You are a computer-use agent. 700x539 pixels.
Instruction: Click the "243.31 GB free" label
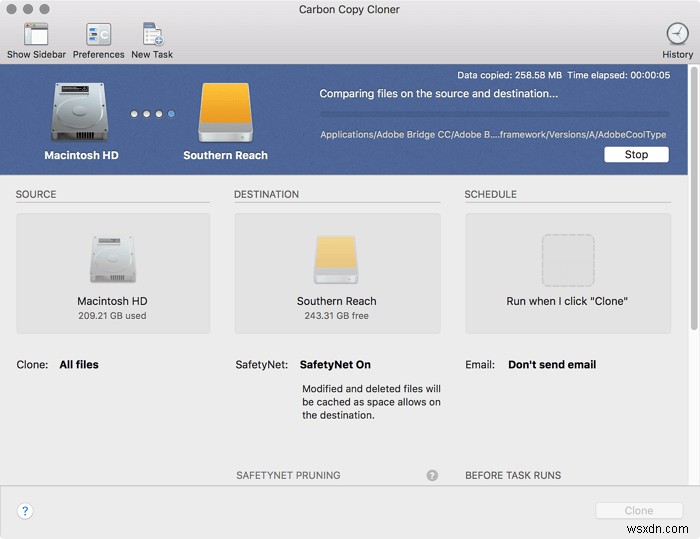tap(337, 316)
